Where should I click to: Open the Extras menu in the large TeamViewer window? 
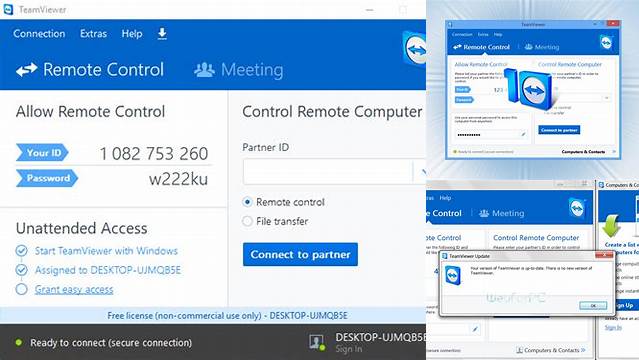93,33
